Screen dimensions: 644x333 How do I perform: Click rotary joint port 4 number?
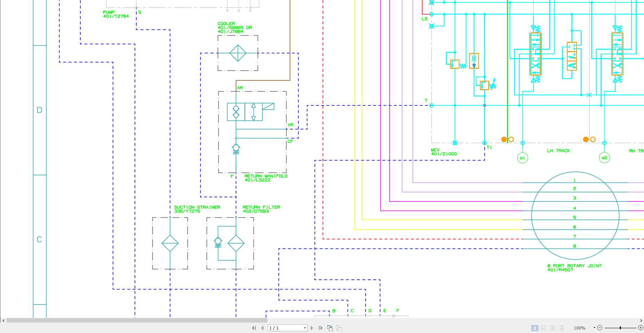tap(574, 208)
